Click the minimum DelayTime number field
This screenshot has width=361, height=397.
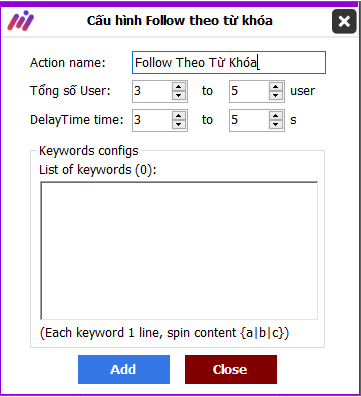[153, 120]
